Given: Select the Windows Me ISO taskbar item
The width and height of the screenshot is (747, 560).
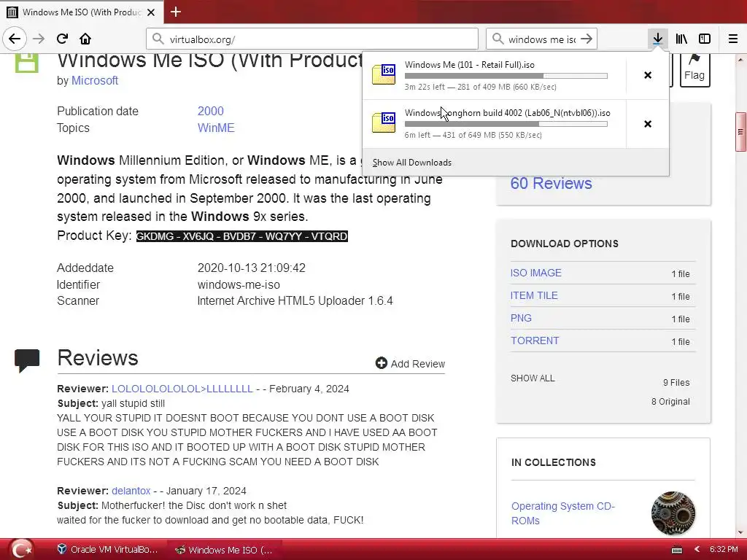Looking at the screenshot, I should [x=224, y=550].
